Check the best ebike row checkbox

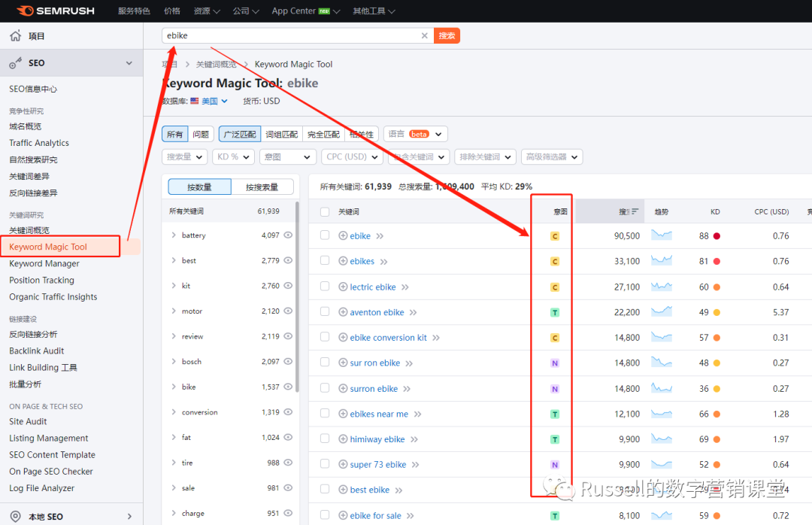point(325,489)
